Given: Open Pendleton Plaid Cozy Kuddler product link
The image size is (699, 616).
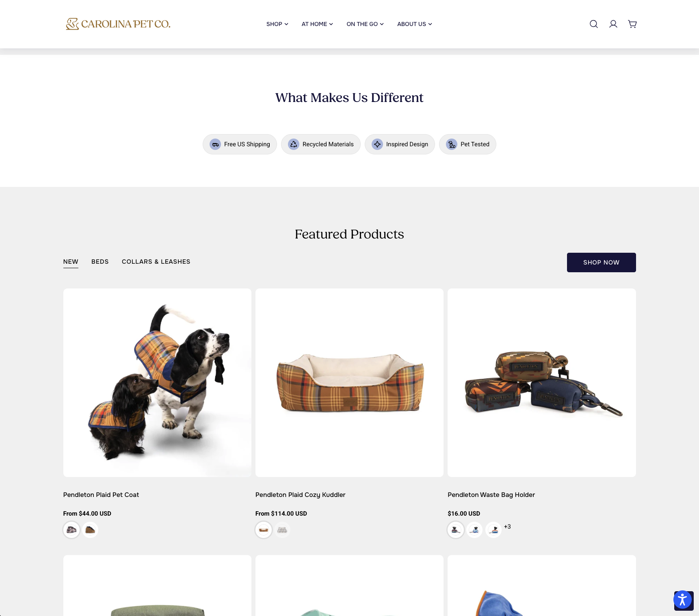Looking at the screenshot, I should click(x=300, y=495).
